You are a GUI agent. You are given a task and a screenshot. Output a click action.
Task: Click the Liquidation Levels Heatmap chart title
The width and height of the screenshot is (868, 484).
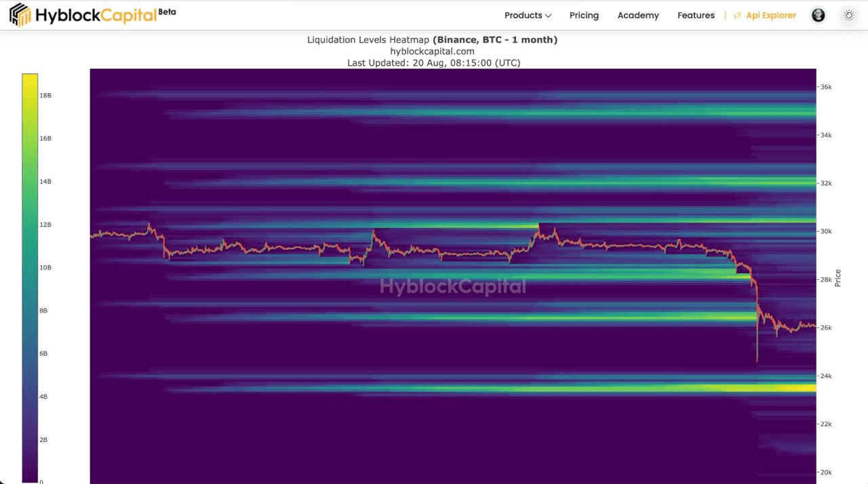[x=432, y=39]
